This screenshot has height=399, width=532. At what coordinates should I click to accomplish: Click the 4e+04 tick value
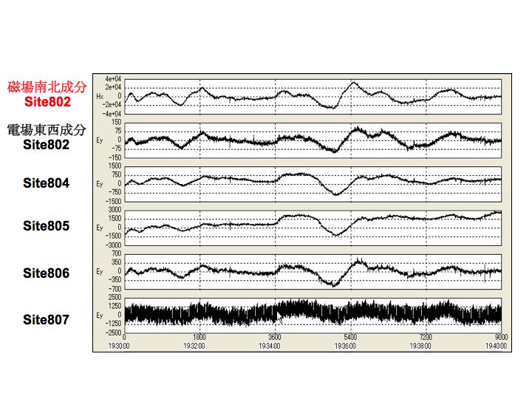[x=113, y=79]
